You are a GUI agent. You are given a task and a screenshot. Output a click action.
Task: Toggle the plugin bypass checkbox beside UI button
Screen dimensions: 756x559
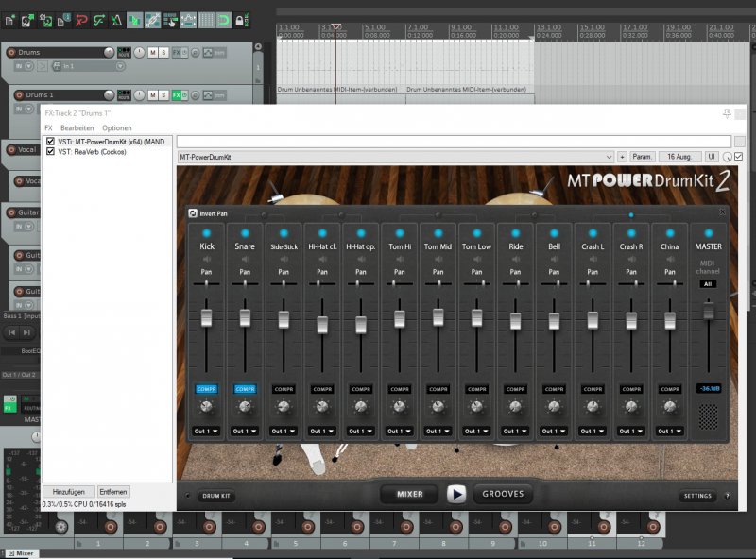pyautogui.click(x=738, y=157)
